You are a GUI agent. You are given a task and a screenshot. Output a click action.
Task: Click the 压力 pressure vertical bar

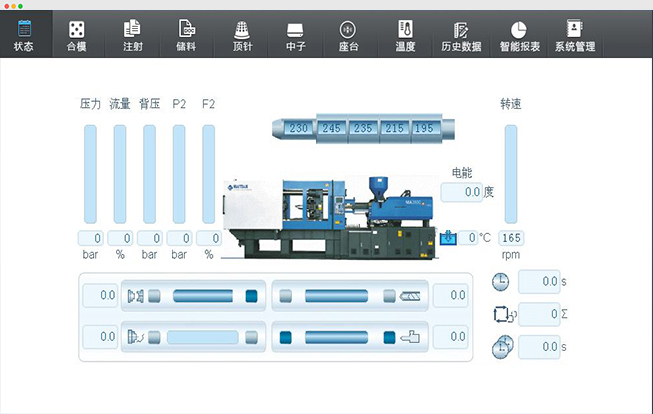click(90, 174)
